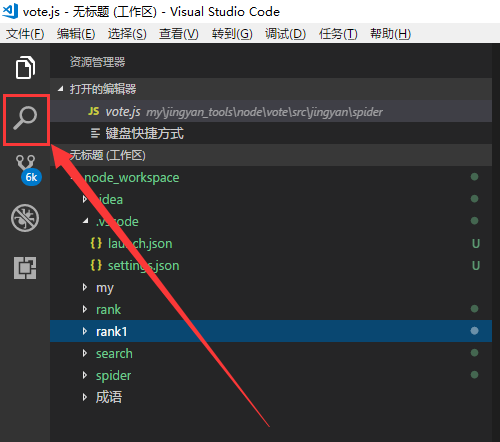The width and height of the screenshot is (500, 442).
Task: Select 键盘快捷方式 in open editors
Action: tap(271, 133)
